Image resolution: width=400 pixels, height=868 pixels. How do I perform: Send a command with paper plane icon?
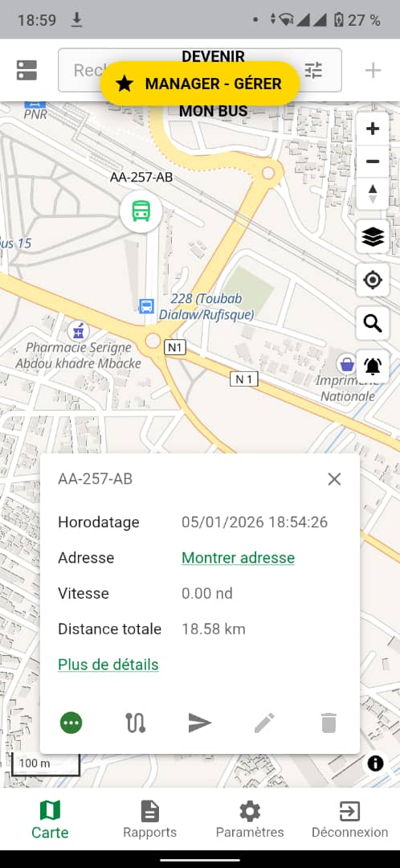[x=200, y=723]
